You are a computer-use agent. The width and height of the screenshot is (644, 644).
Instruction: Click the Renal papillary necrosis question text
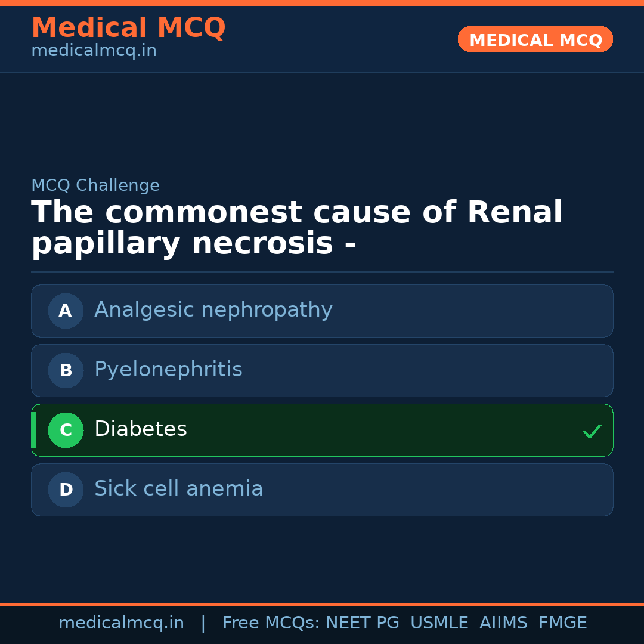296,228
